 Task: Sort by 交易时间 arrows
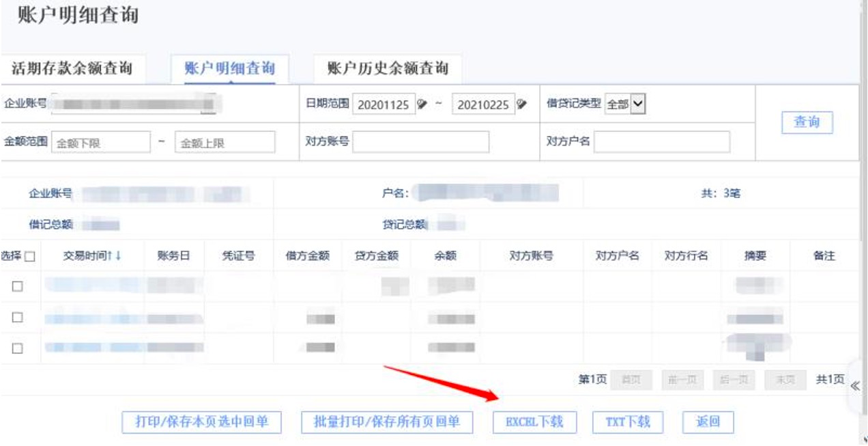coord(114,256)
